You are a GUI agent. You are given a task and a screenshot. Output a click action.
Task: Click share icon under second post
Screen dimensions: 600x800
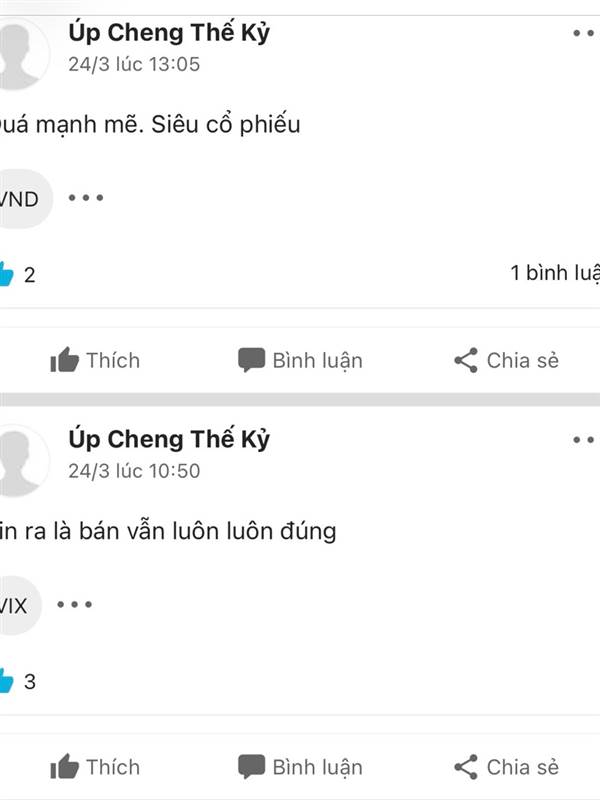coord(466,767)
